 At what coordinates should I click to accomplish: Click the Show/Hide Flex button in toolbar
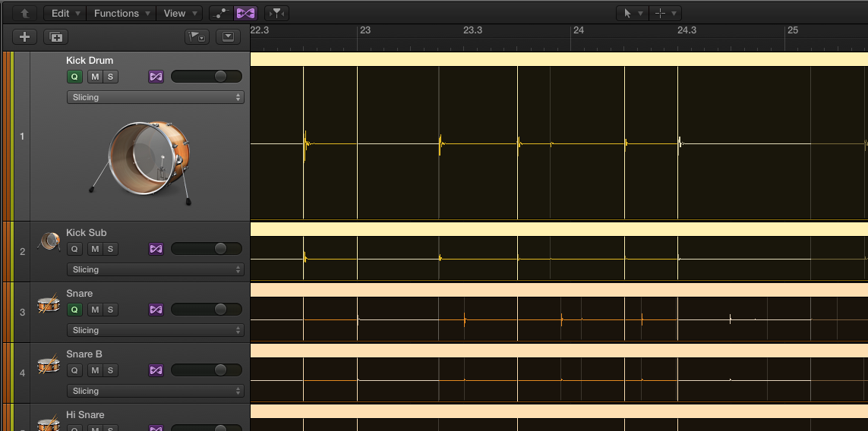[245, 14]
